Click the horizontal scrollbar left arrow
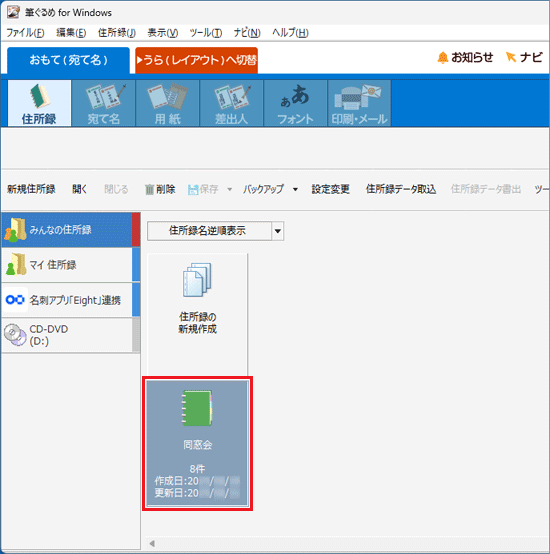 (x=152, y=543)
